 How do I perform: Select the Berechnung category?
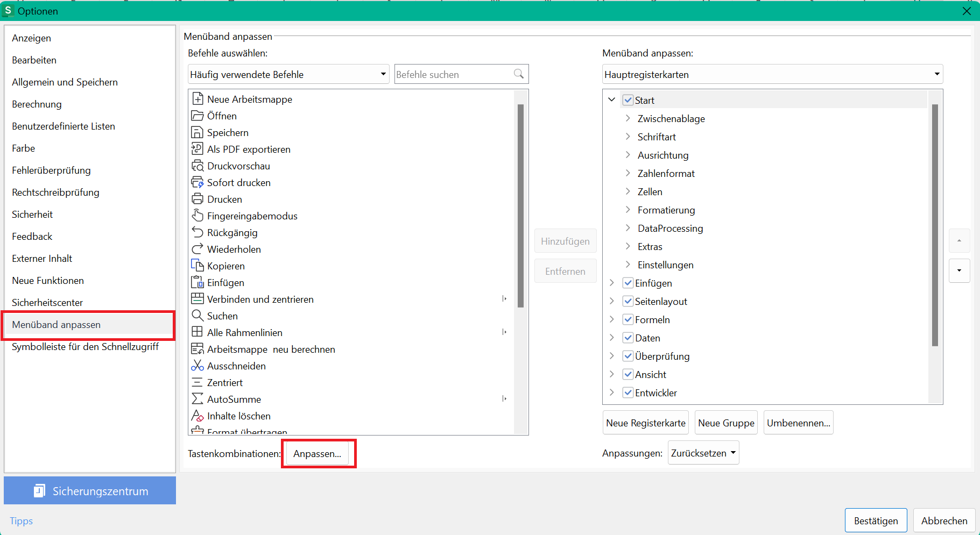pos(89,104)
